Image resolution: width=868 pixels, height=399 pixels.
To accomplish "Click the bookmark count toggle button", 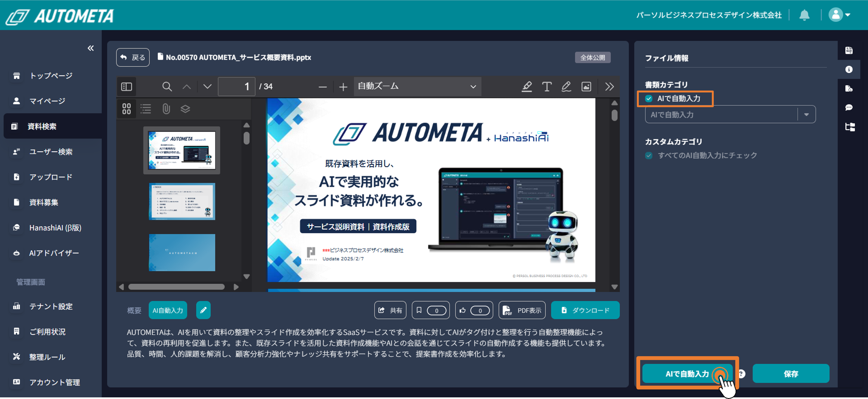I will point(430,310).
